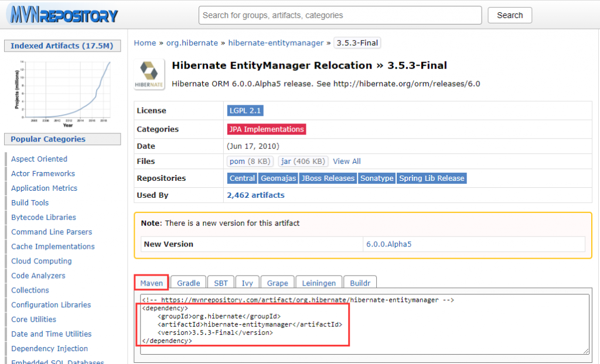Select the date text (Jun 17, 2010)
Viewport: 600px width, 364px height.
pyautogui.click(x=253, y=146)
